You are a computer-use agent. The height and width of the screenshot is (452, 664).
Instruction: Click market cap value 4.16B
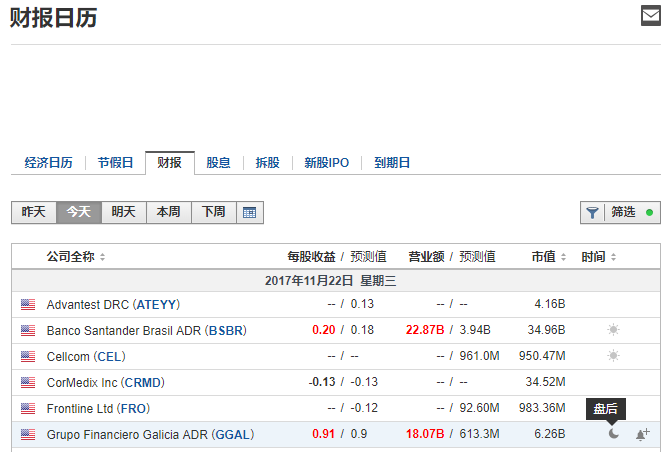tap(550, 304)
